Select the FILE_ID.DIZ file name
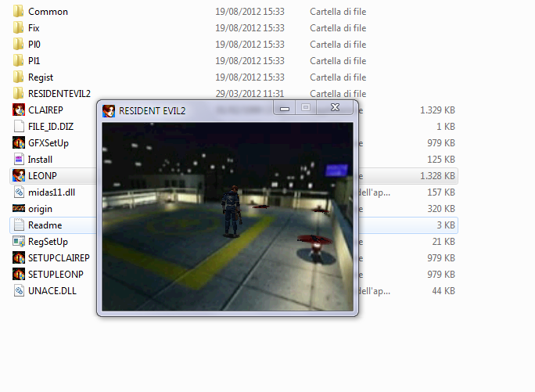Viewport: 535px width, 392px height. tap(51, 127)
